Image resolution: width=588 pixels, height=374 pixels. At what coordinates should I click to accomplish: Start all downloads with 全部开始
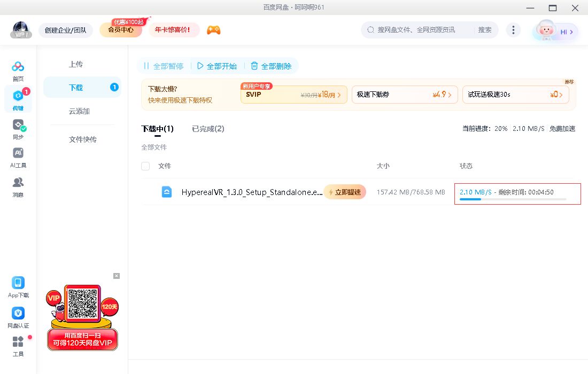pos(217,66)
